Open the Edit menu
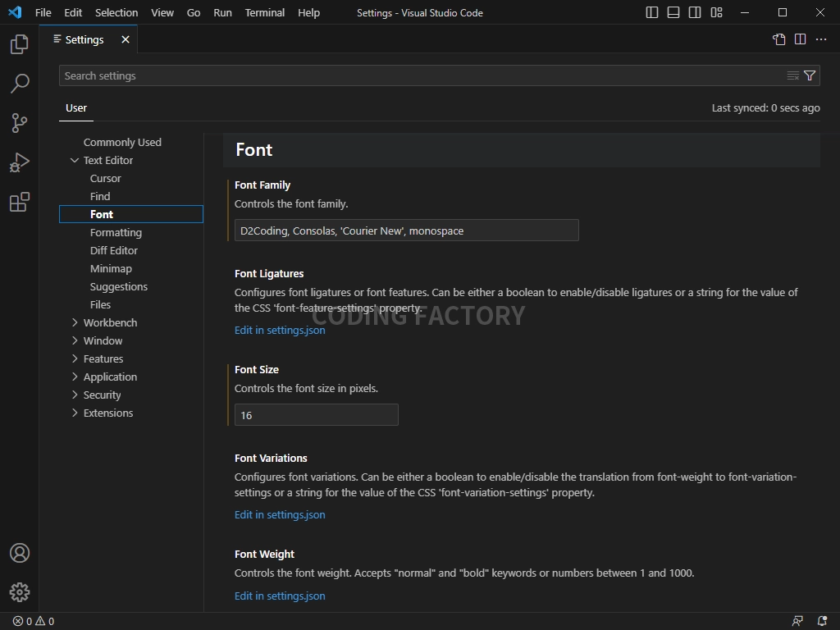 [73, 12]
